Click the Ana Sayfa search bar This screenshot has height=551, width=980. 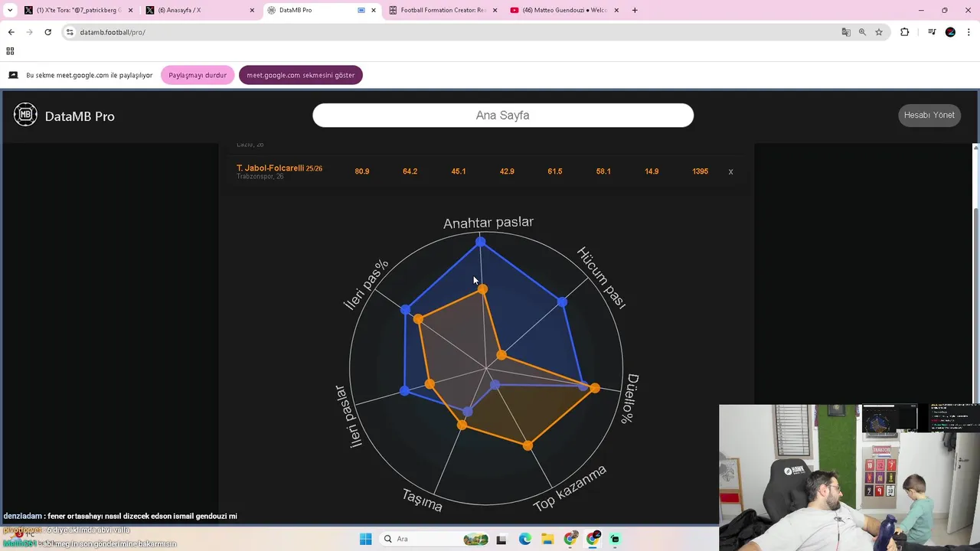(x=503, y=115)
